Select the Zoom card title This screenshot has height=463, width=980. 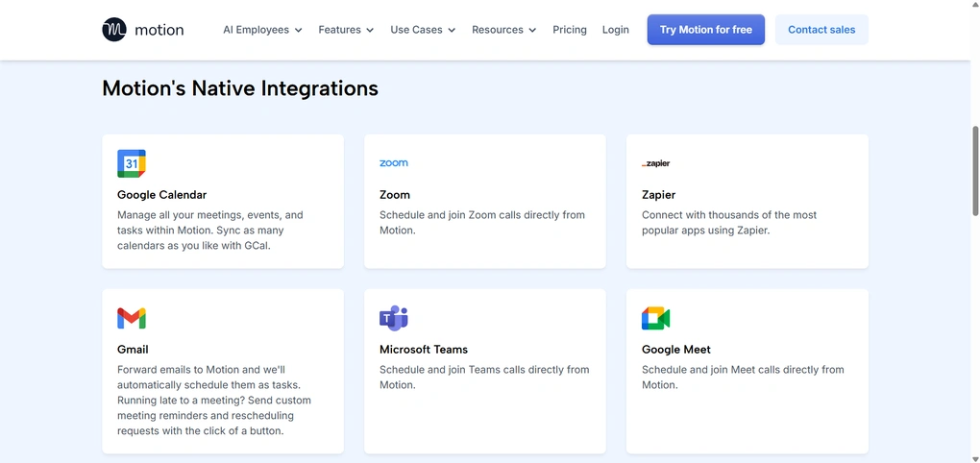click(x=395, y=195)
